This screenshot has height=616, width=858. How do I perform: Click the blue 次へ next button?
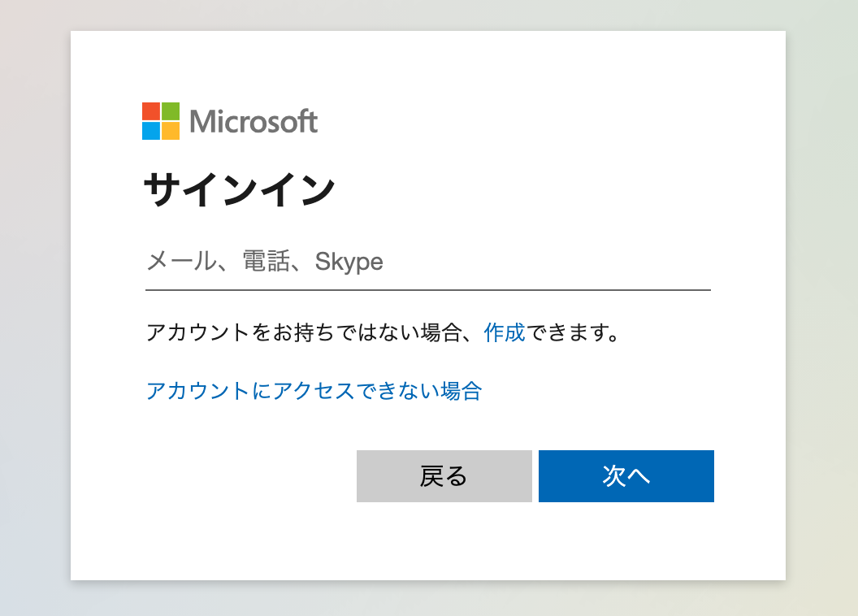point(626,476)
